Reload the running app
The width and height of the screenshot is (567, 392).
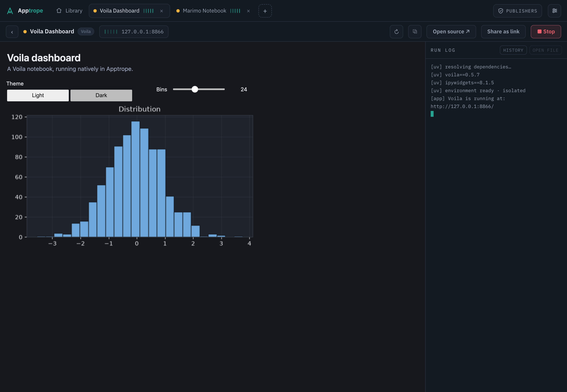[x=396, y=32]
